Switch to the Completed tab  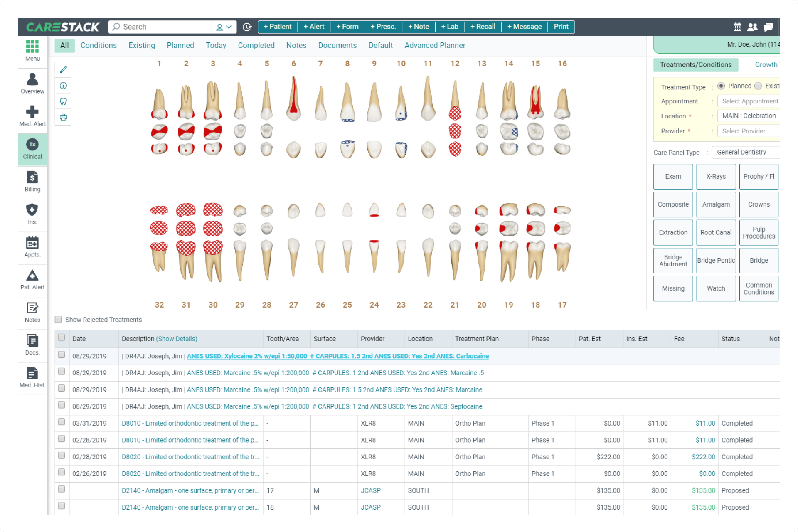tap(256, 45)
